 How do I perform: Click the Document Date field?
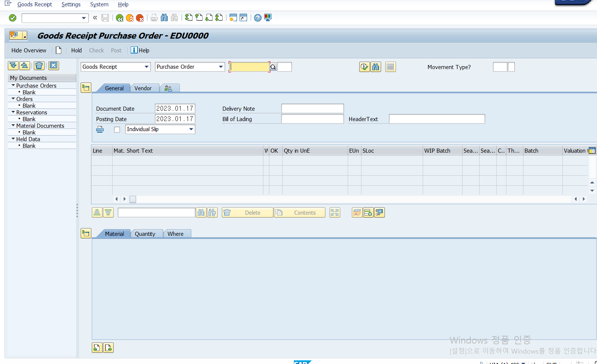pyautogui.click(x=175, y=108)
